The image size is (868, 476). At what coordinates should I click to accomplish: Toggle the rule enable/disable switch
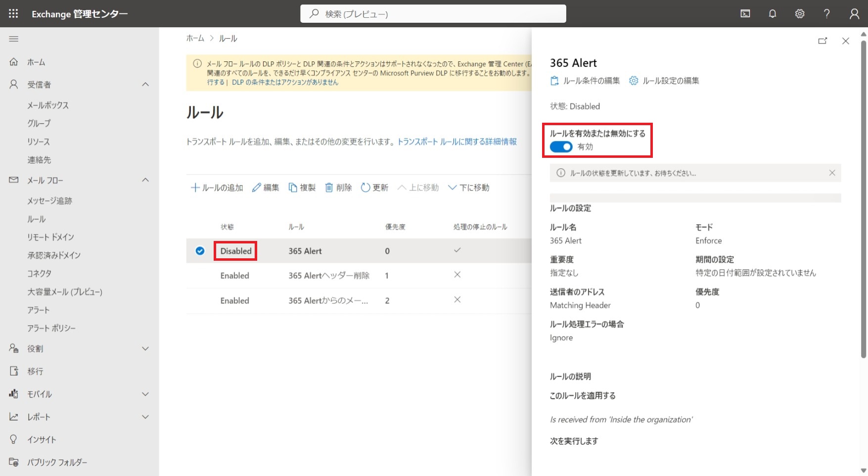[561, 147]
